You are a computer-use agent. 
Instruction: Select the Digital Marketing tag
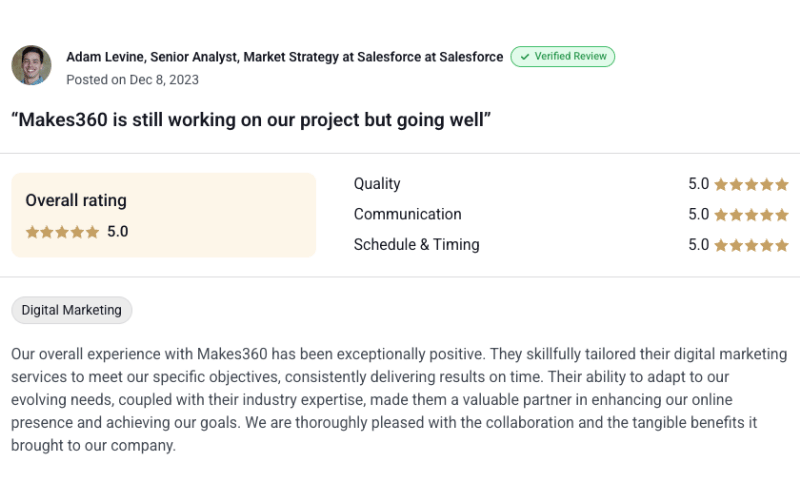tap(71, 310)
